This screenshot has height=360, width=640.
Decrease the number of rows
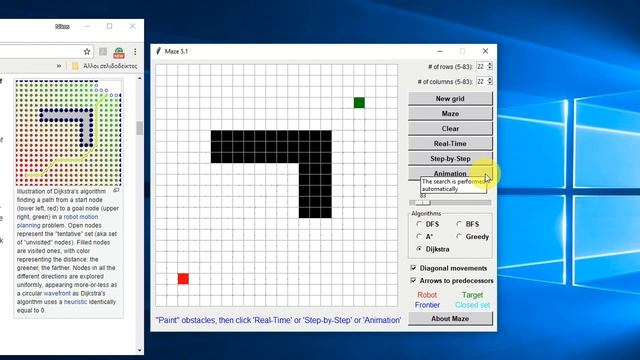click(x=490, y=68)
